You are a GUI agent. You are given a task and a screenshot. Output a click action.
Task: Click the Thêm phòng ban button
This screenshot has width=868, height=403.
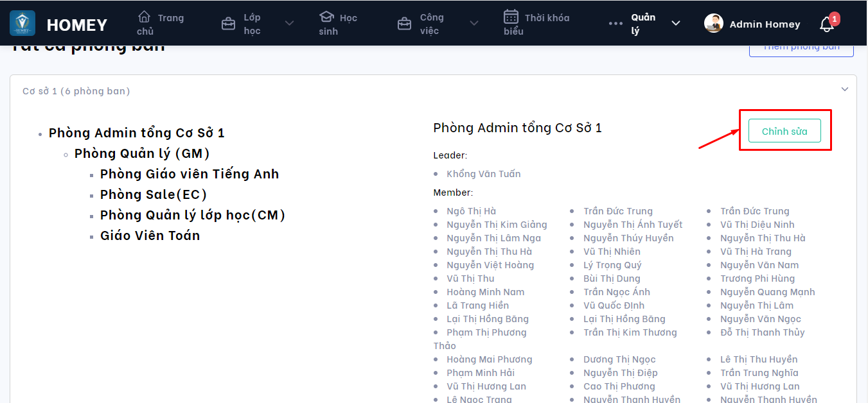pyautogui.click(x=801, y=47)
